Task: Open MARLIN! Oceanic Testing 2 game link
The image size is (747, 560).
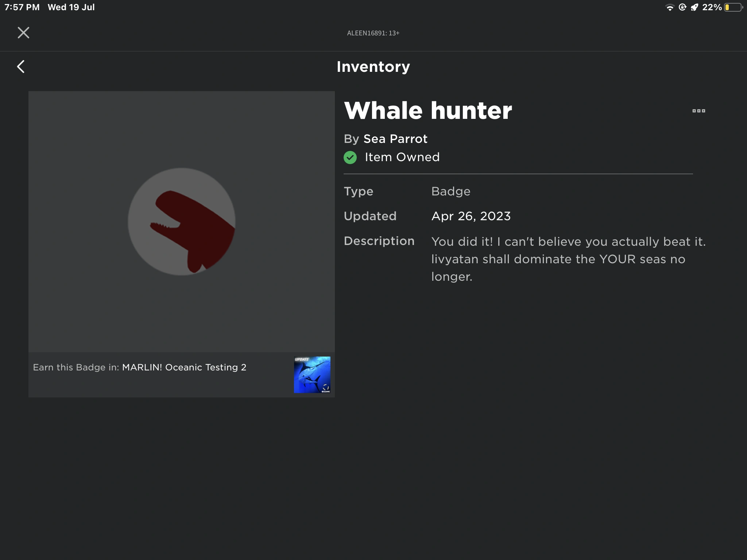Action: 184,367
